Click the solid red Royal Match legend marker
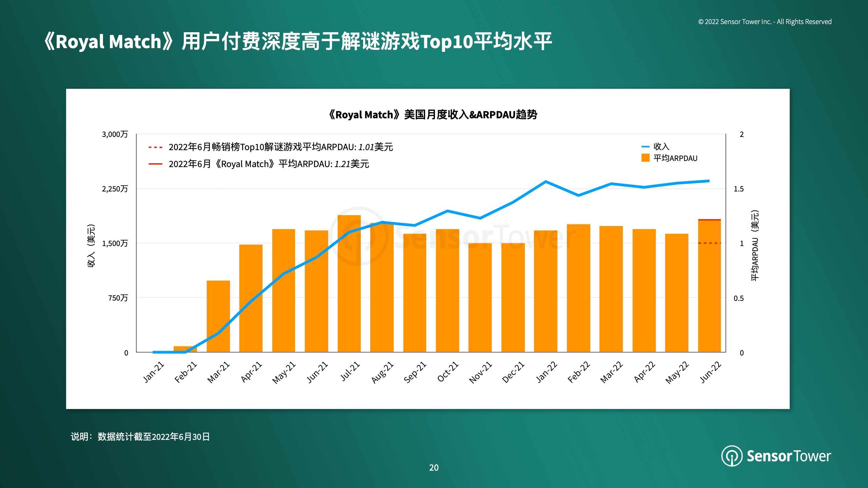Screen dimensions: 868x488 [155, 164]
